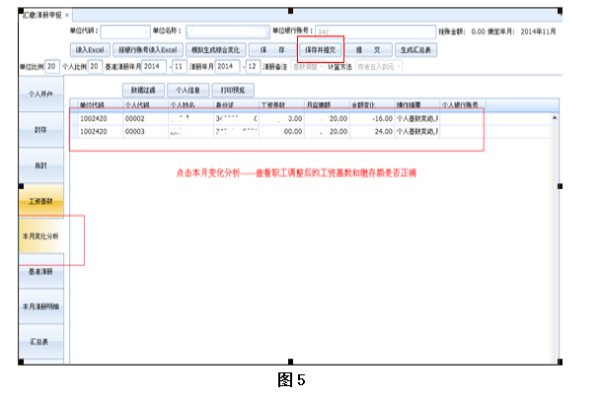Open 打印预览 print preview
600x398 pixels.
[233, 90]
